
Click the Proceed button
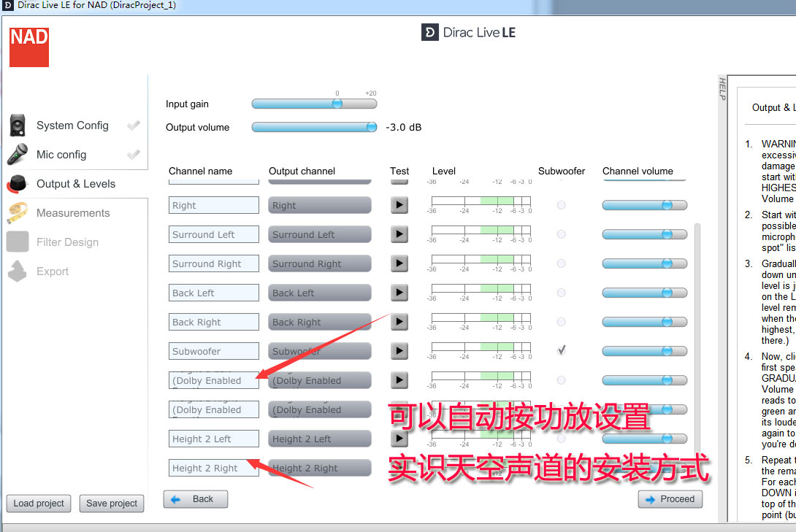tap(670, 499)
